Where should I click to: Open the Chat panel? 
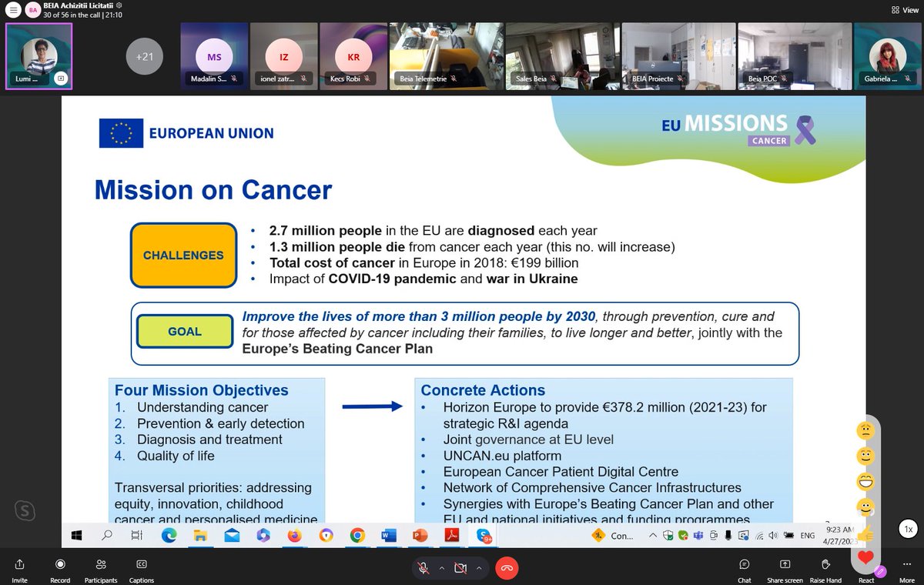coord(745,570)
